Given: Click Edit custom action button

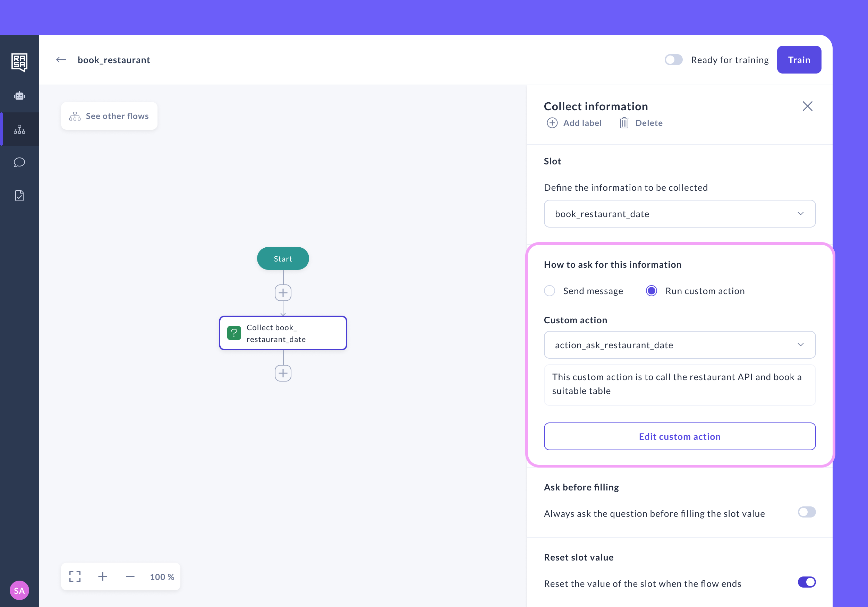Looking at the screenshot, I should [679, 436].
